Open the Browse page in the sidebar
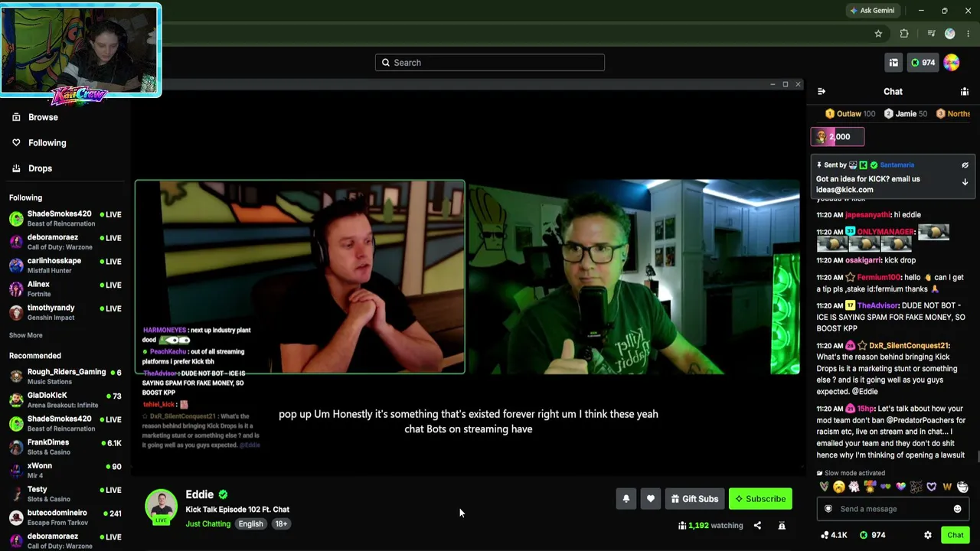The height and width of the screenshot is (551, 980). pos(34,117)
